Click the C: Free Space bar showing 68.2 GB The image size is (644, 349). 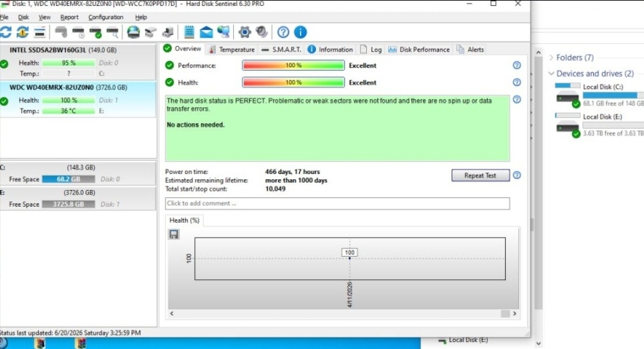pyautogui.click(x=69, y=179)
